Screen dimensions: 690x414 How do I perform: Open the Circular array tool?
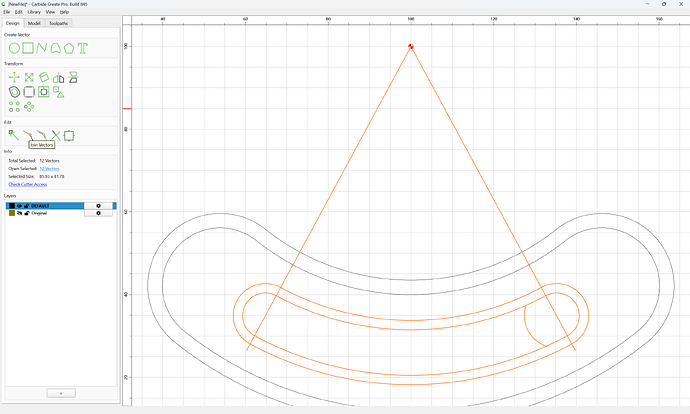click(29, 106)
